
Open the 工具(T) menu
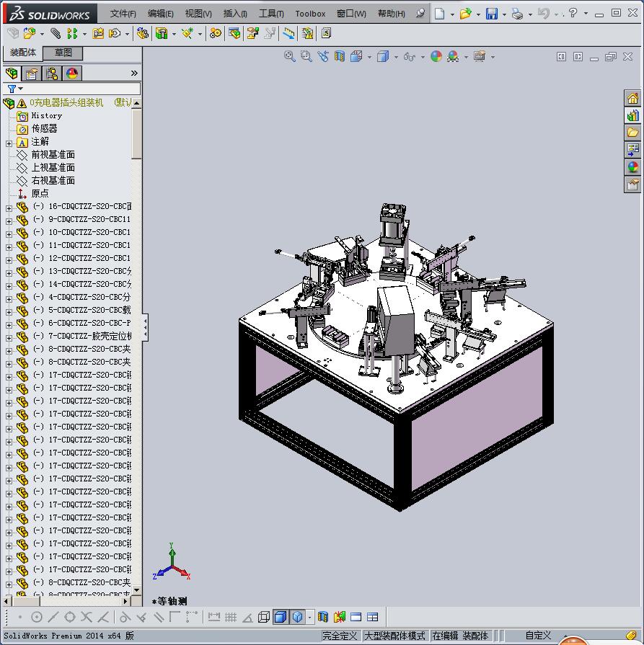[x=271, y=14]
